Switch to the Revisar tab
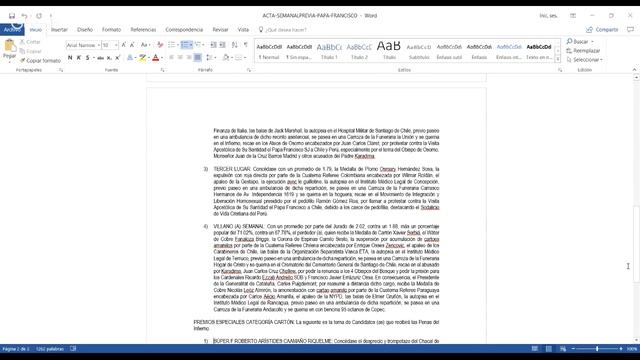The image size is (640, 360). click(x=220, y=30)
